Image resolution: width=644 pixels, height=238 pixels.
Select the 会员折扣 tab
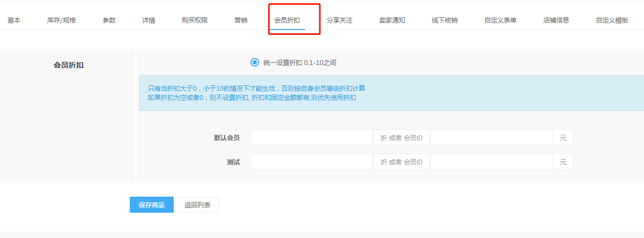(x=287, y=20)
